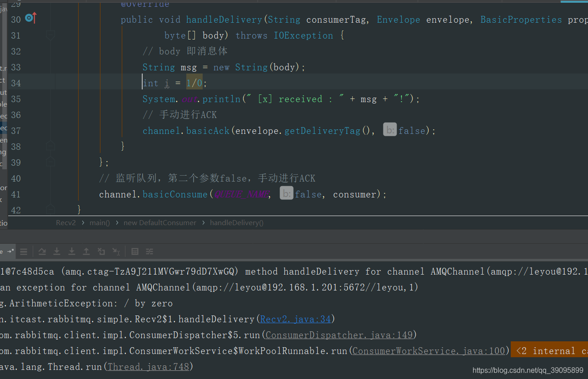The image size is (588, 379).
Task: Select the handleDelivery() breadcrumb
Action: [236, 223]
